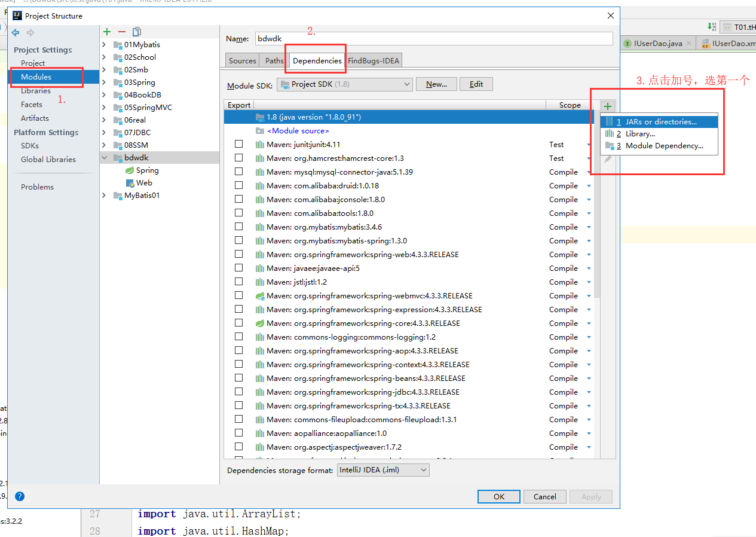Viewport: 756px width, 537px height.
Task: Expand the MyBatis01 module tree node
Action: point(104,196)
